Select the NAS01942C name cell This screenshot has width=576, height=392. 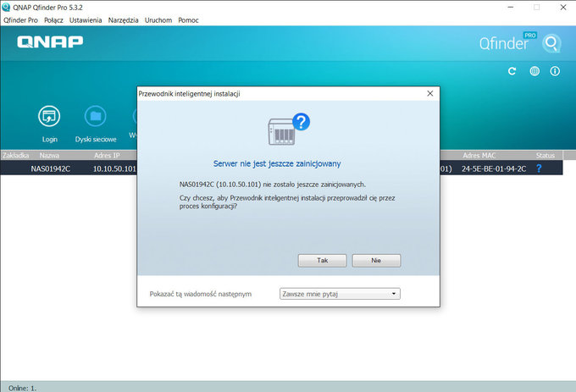(50, 168)
